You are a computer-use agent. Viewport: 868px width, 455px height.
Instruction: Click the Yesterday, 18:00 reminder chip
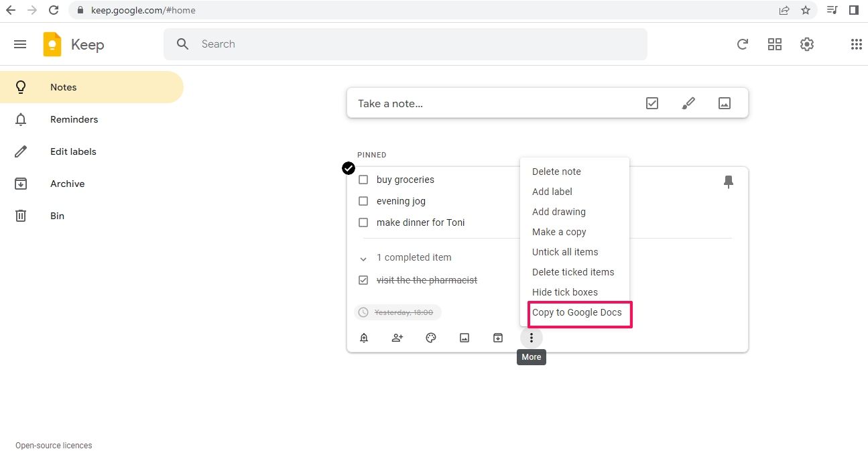click(398, 312)
